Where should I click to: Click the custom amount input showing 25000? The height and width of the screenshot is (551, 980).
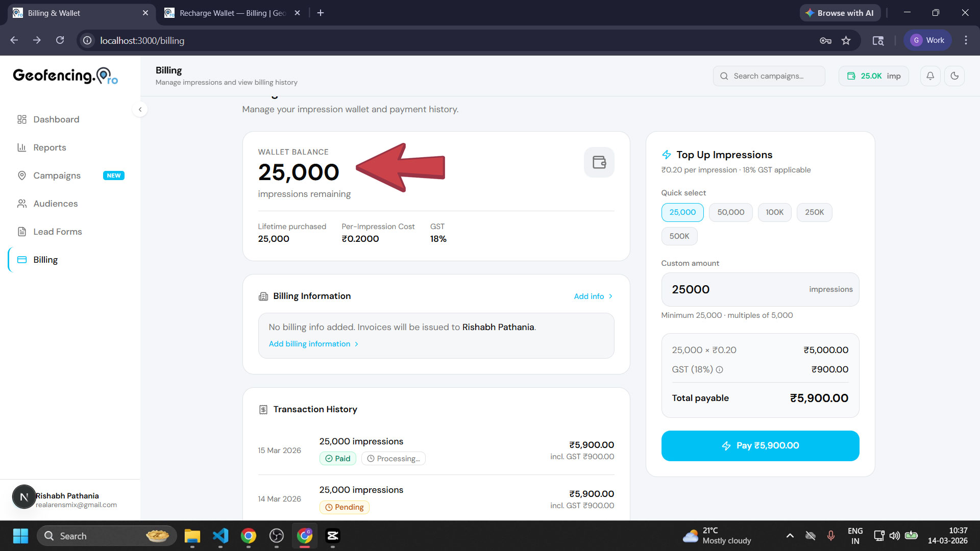tap(725, 289)
